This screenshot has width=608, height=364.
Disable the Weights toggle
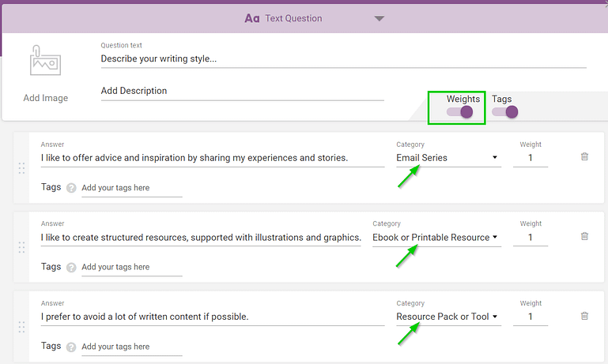coord(460,112)
